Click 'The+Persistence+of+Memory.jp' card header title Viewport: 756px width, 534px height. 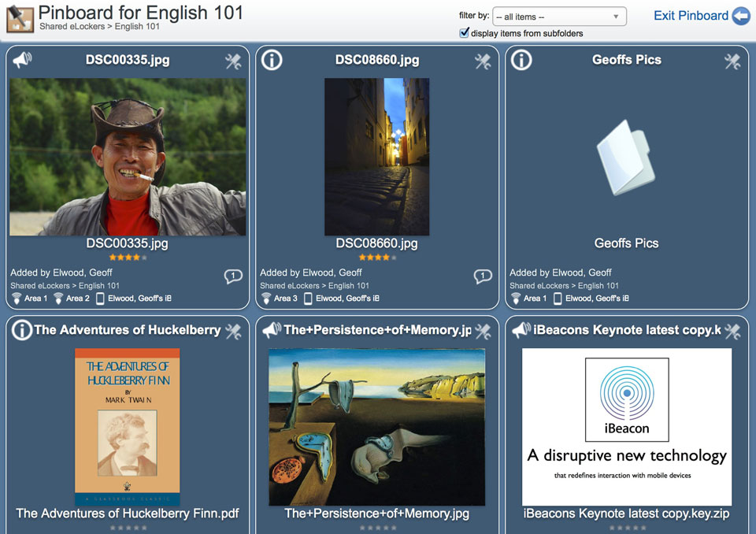pyautogui.click(x=377, y=330)
